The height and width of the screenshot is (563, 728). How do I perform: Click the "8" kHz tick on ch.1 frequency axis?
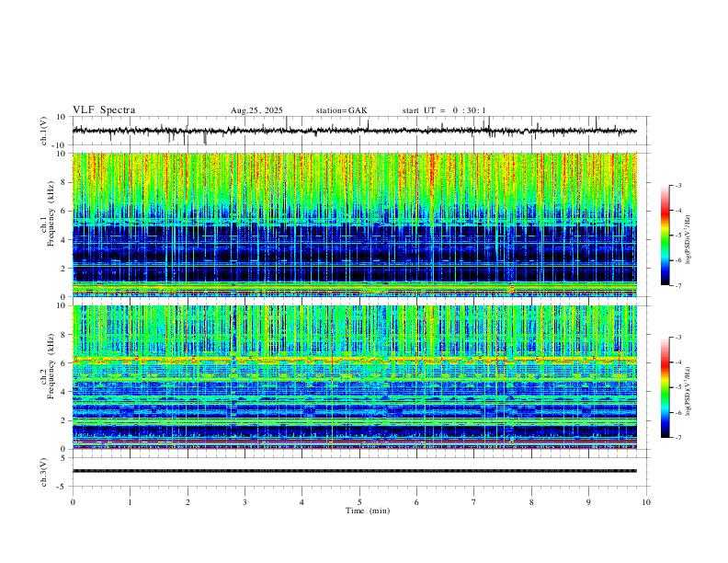click(x=64, y=182)
